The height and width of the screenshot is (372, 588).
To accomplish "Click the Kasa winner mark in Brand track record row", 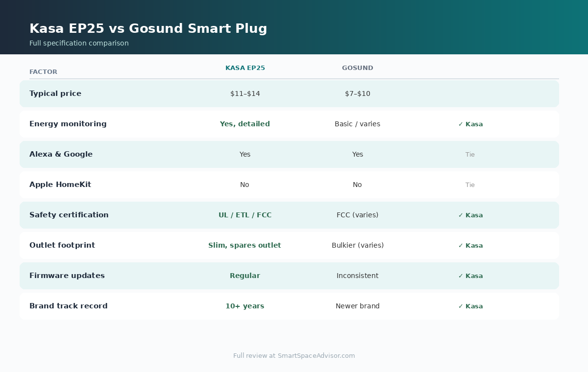I will point(470,306).
